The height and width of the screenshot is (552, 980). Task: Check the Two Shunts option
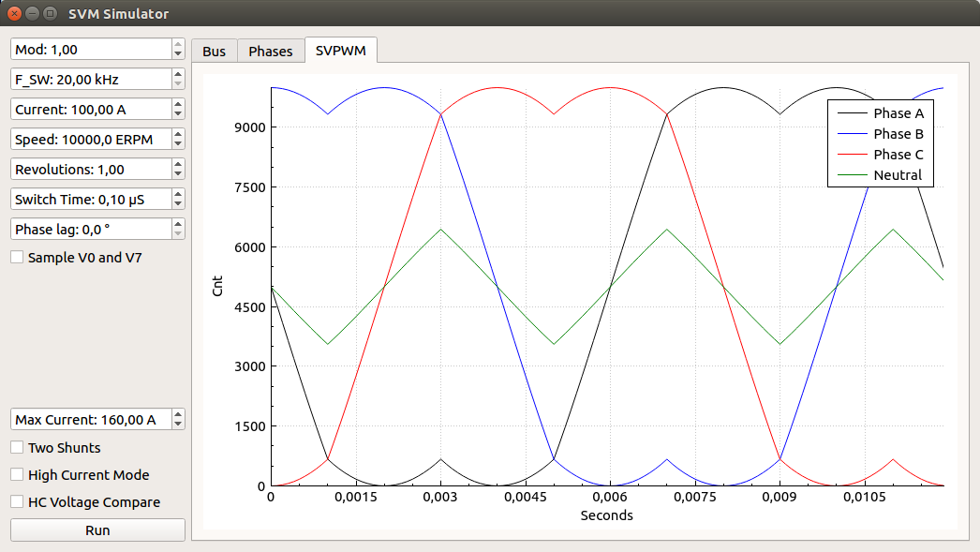click(x=16, y=448)
